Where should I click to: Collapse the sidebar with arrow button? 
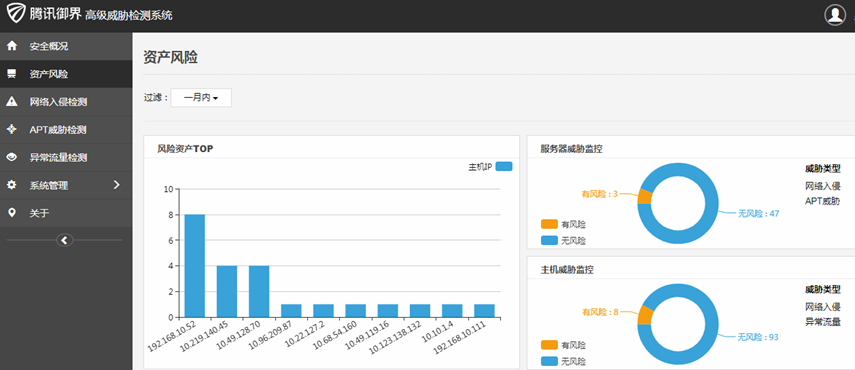[x=64, y=240]
